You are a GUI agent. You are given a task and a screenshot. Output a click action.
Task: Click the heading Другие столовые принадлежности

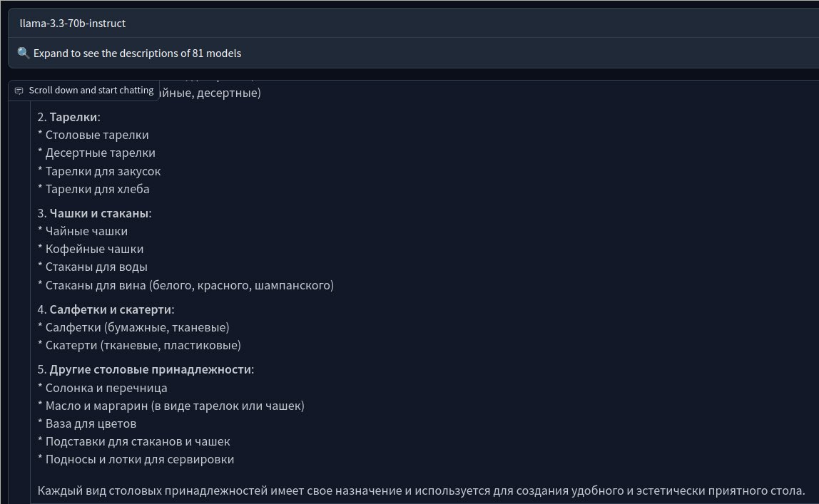point(151,370)
